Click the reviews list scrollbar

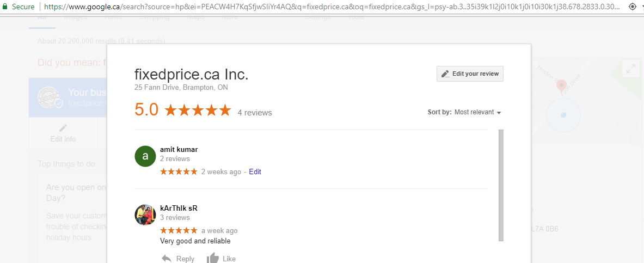pyautogui.click(x=501, y=185)
